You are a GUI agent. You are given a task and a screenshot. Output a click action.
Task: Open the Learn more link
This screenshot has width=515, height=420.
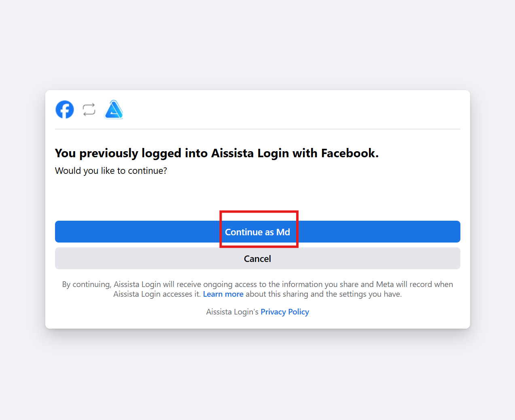pos(223,294)
